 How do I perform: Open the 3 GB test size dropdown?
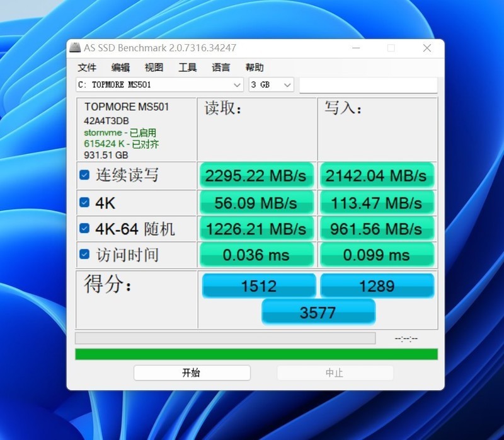tap(287, 84)
